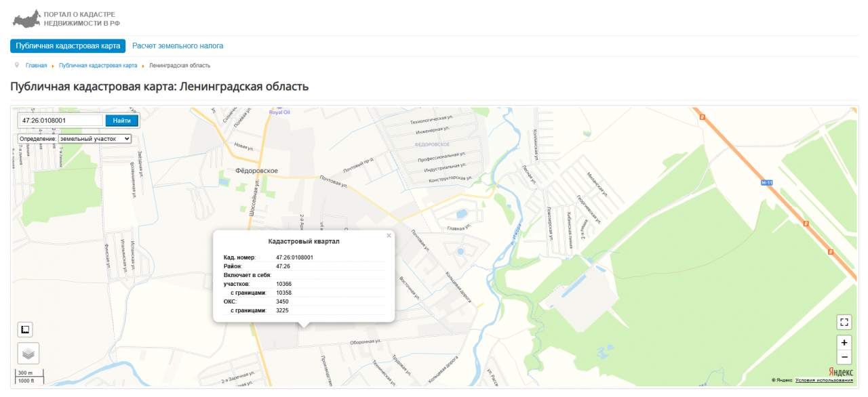Image resolution: width=868 pixels, height=397 pixels.
Task: Click the map scale bar indicator
Action: point(29,377)
